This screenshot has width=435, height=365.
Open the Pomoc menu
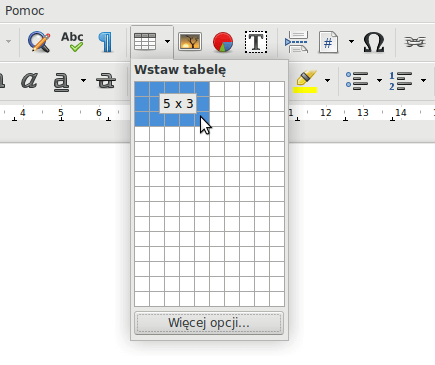pos(25,11)
